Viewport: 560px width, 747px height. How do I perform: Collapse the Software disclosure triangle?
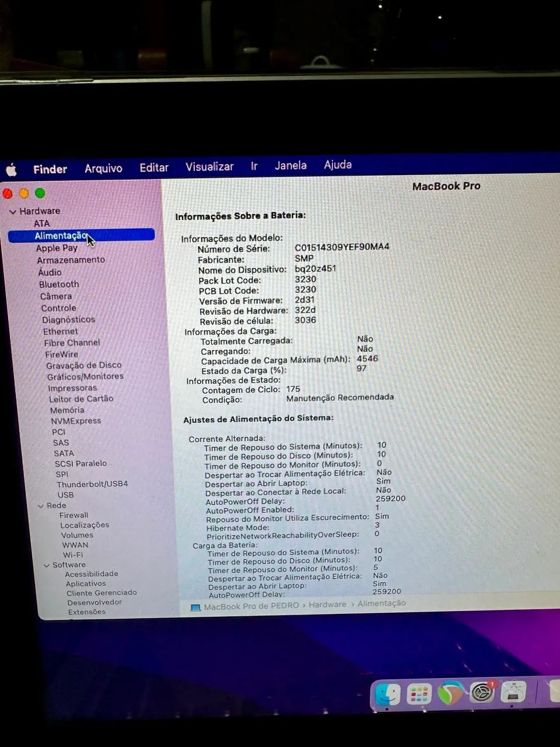coord(46,564)
